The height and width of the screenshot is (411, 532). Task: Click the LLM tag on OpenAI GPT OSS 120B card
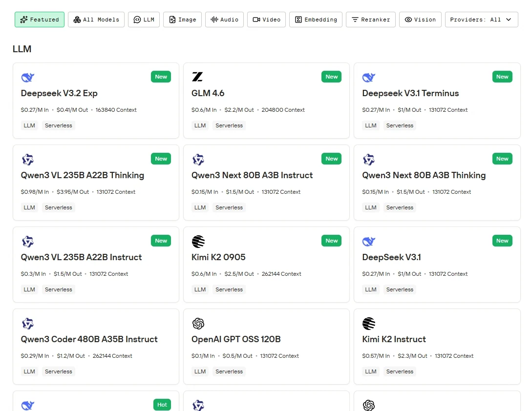(x=200, y=371)
